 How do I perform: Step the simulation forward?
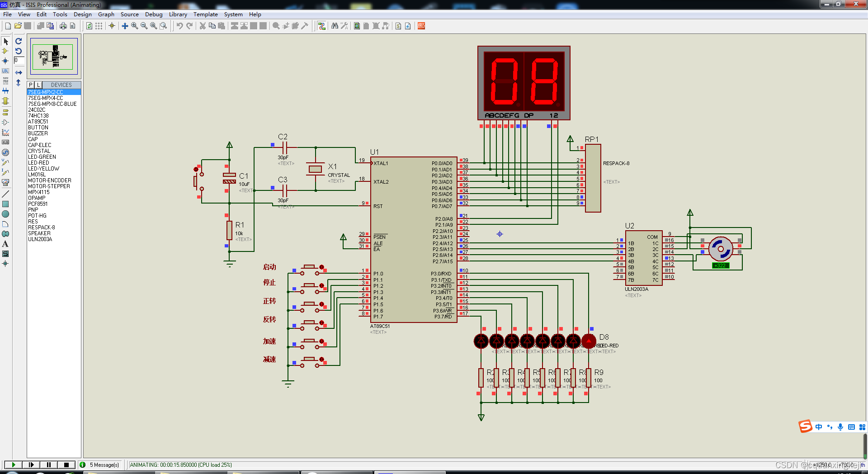point(31,465)
